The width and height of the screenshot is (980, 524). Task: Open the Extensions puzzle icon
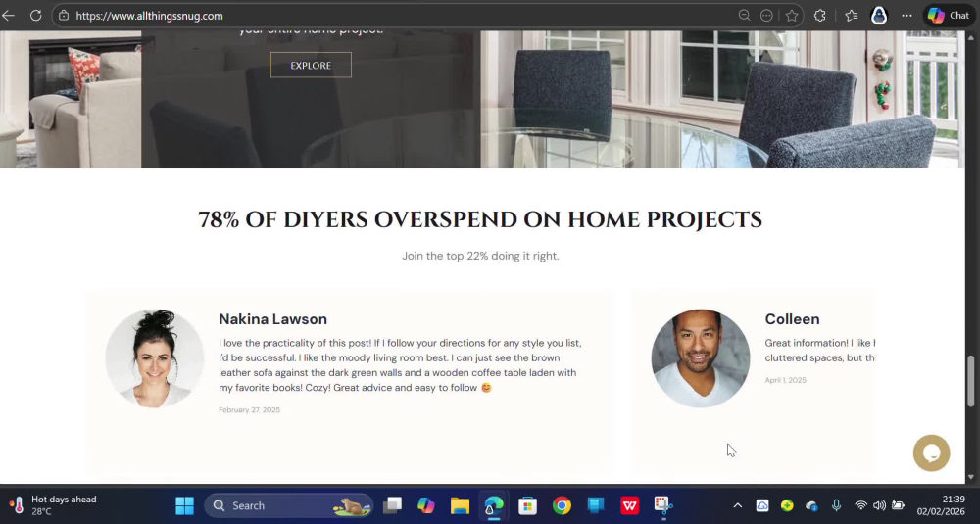point(820,16)
